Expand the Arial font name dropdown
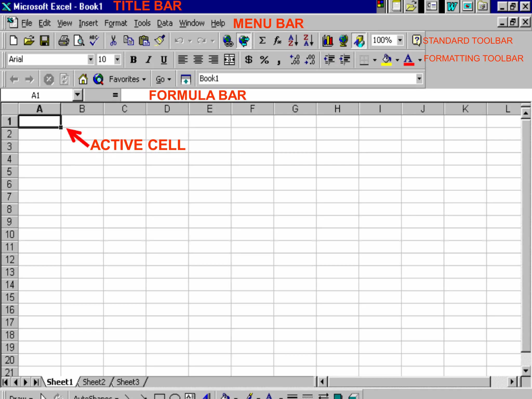Viewport: 532px width, 399px height. (x=90, y=59)
